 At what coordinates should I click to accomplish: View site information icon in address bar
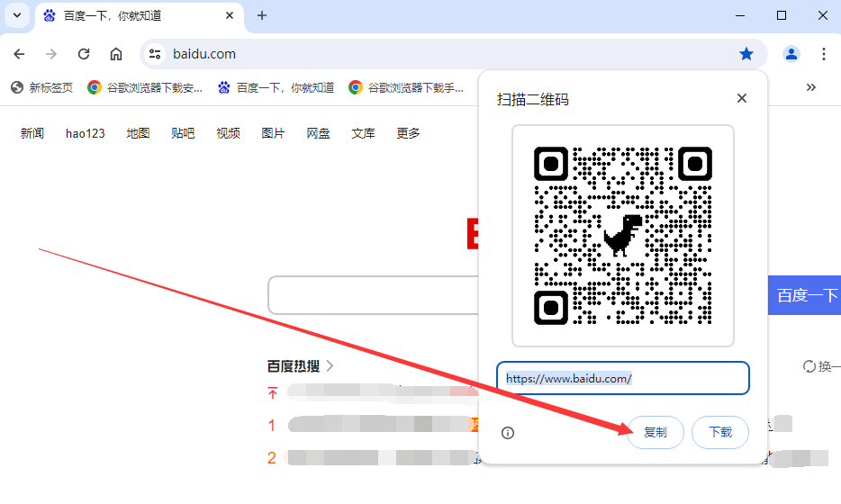[155, 54]
